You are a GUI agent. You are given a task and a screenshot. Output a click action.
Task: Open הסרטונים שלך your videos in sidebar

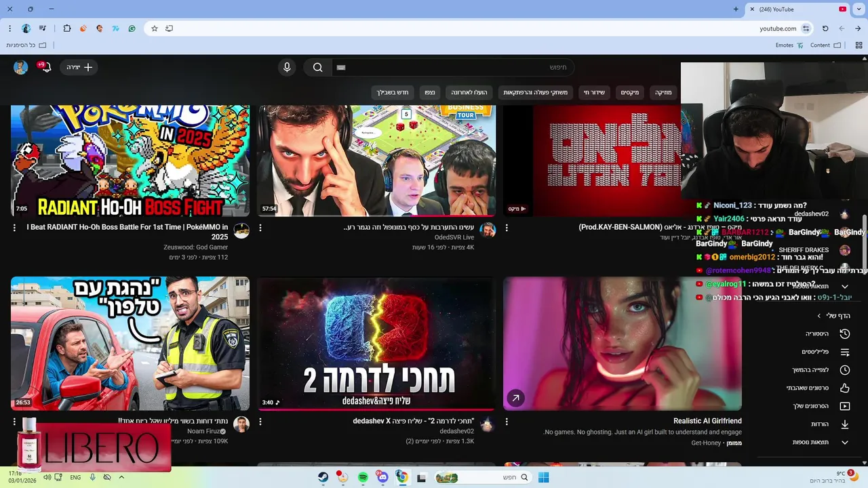[x=821, y=406]
